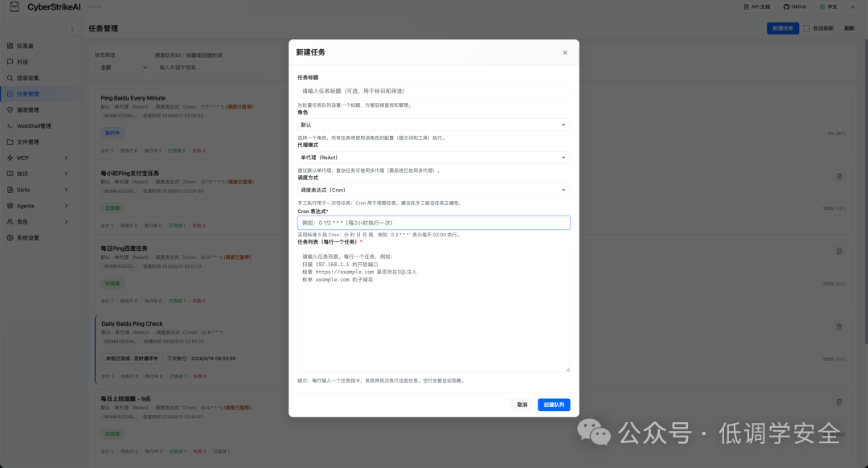
Task: Open the 仪表盘 dashboard icon in sidebar
Action: (10, 46)
